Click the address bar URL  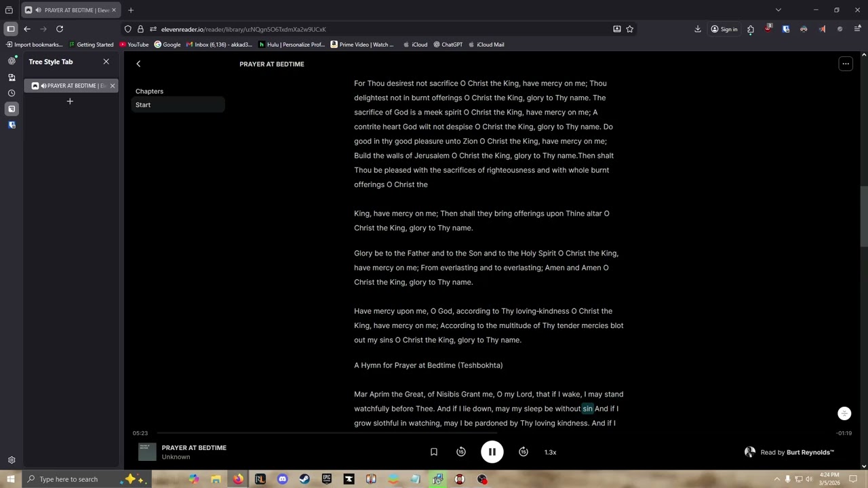[243, 29]
